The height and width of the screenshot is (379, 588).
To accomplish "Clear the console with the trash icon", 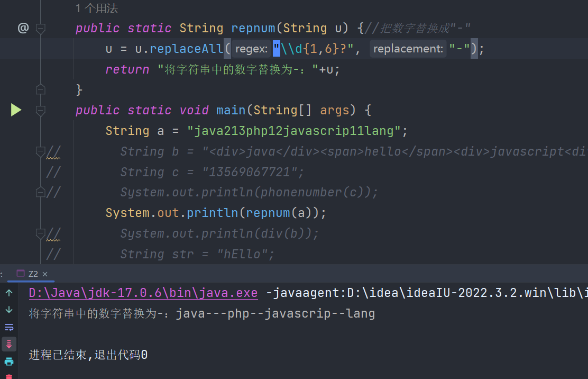I will coord(9,376).
